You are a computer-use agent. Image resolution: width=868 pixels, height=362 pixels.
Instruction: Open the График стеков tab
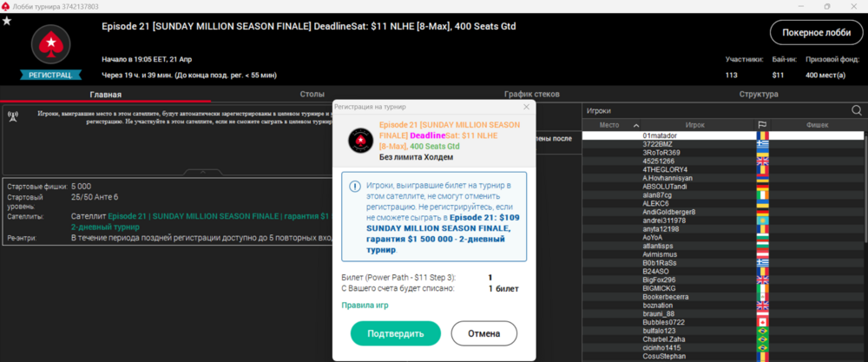[x=531, y=94]
